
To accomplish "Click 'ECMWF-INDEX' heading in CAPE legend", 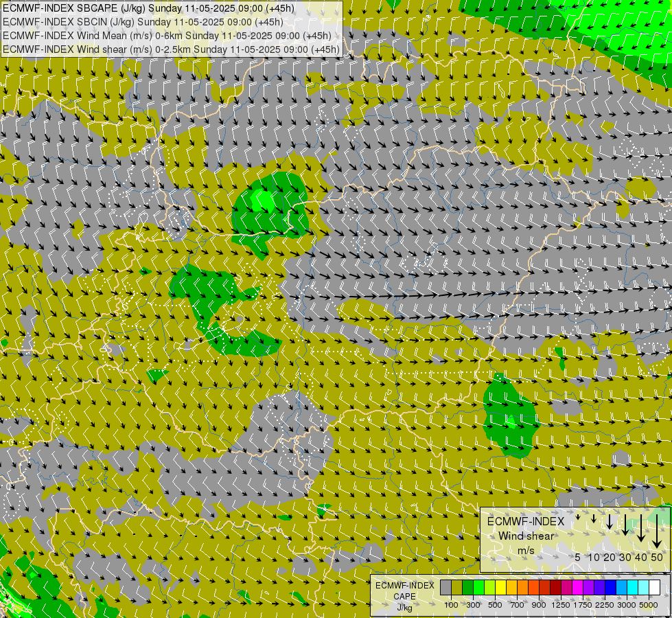I will [404, 586].
